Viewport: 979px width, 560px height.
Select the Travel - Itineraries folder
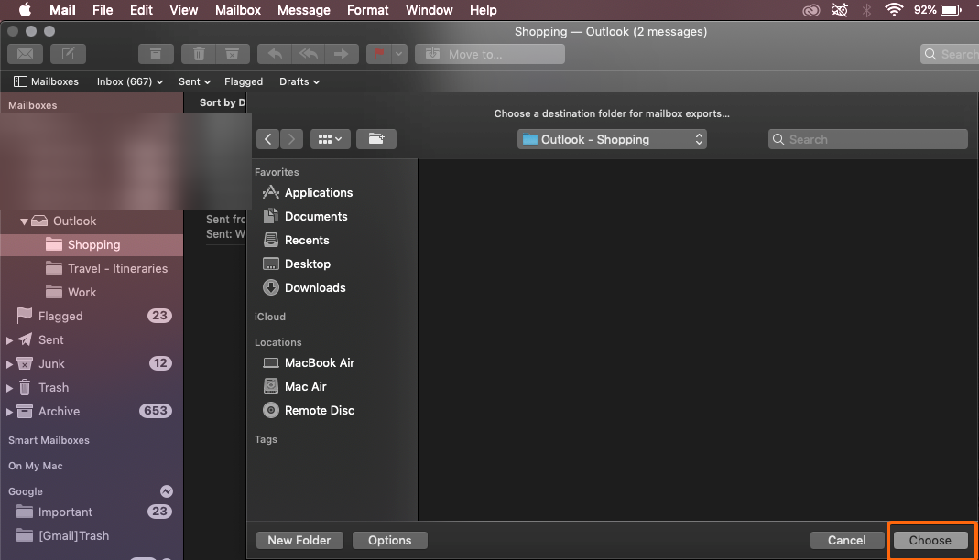pos(92,269)
